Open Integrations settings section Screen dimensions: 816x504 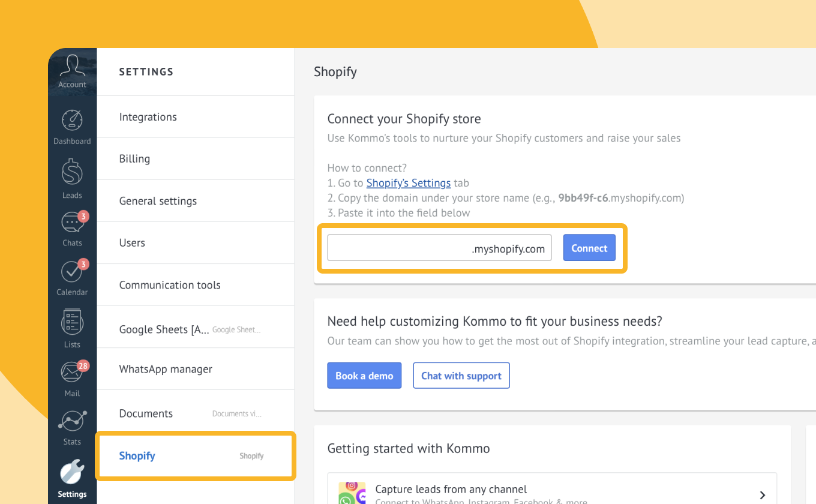click(x=196, y=117)
